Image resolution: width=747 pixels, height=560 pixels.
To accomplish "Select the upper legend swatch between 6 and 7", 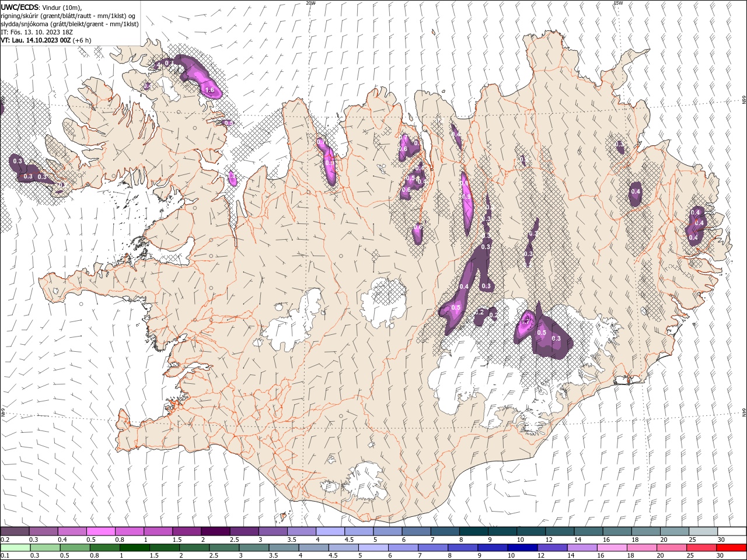I will coord(417,531).
